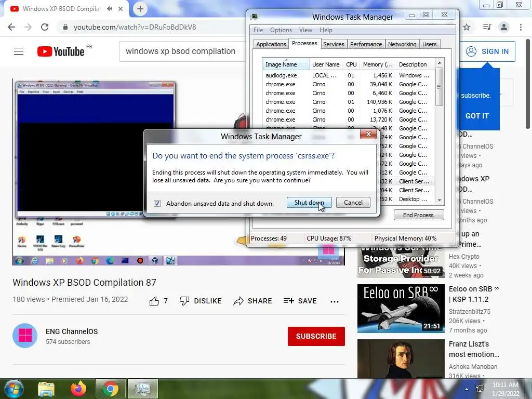Image resolution: width=532 pixels, height=399 pixels.
Task: Click the Chrome forward arrow
Action: 28,27
